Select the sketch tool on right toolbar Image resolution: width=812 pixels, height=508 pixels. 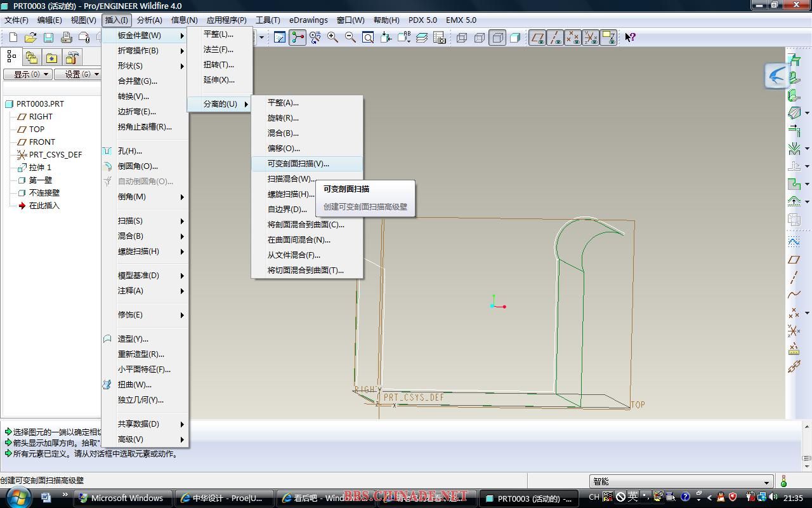click(794, 241)
